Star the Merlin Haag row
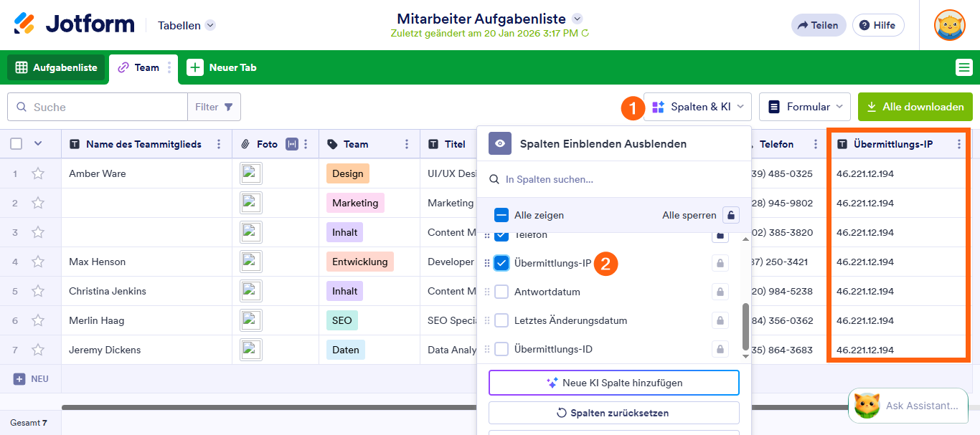Image resolution: width=980 pixels, height=435 pixels. coord(38,320)
